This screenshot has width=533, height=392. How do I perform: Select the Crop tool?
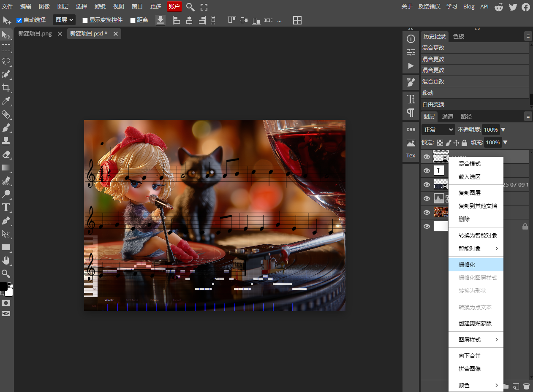tap(6, 88)
